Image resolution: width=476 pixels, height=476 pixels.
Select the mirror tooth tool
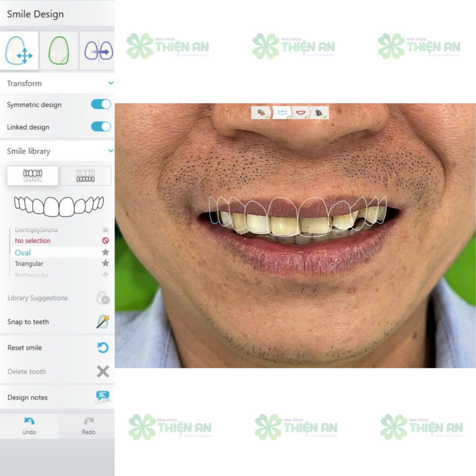(x=98, y=51)
